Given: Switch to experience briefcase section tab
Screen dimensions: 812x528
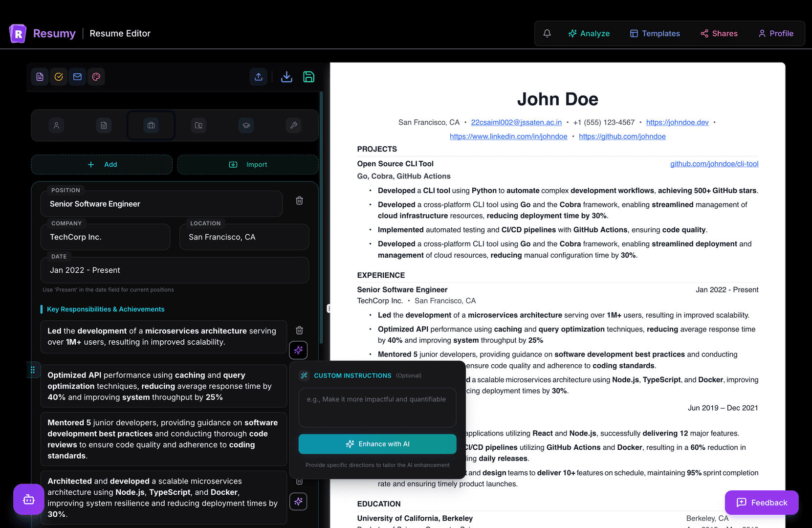Looking at the screenshot, I should click(151, 126).
